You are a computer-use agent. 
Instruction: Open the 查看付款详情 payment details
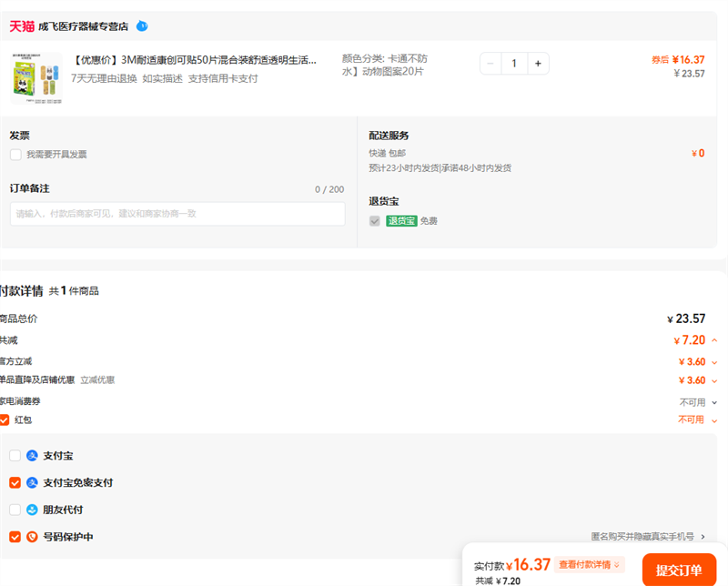[x=591, y=565]
